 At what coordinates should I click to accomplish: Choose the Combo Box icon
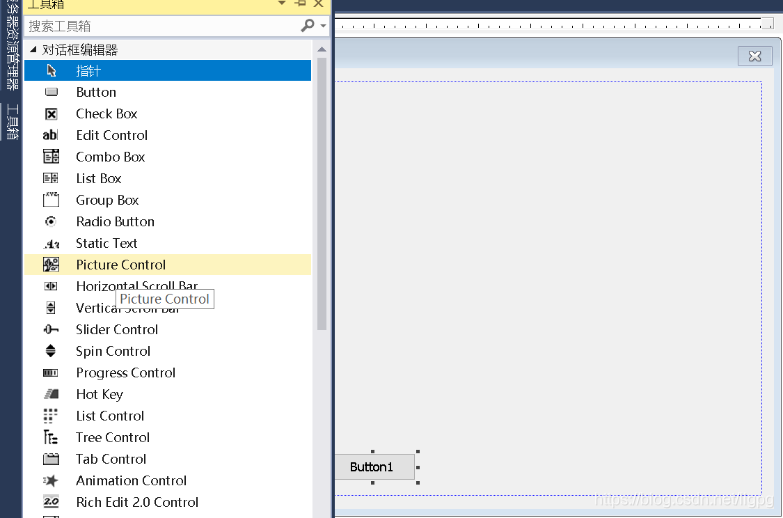click(51, 156)
